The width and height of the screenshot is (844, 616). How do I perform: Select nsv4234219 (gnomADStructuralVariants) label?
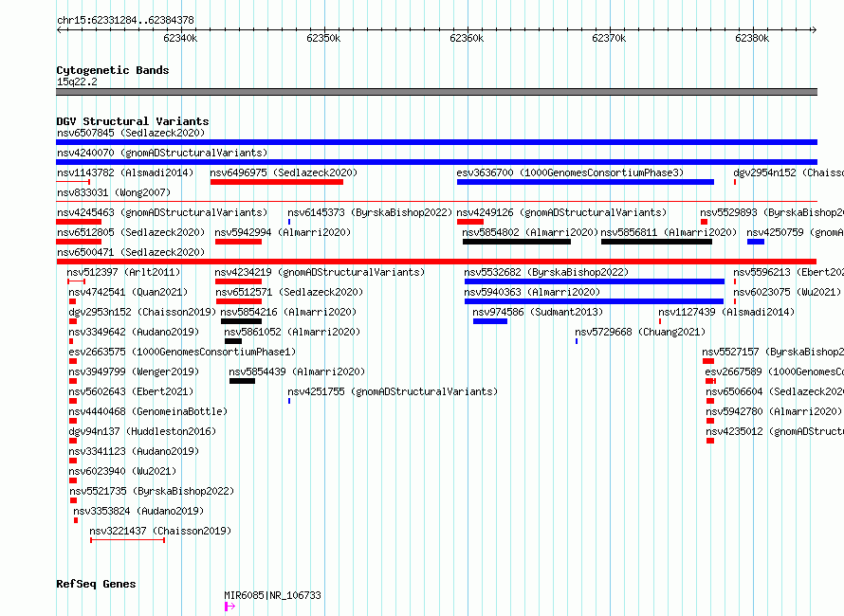[320, 272]
